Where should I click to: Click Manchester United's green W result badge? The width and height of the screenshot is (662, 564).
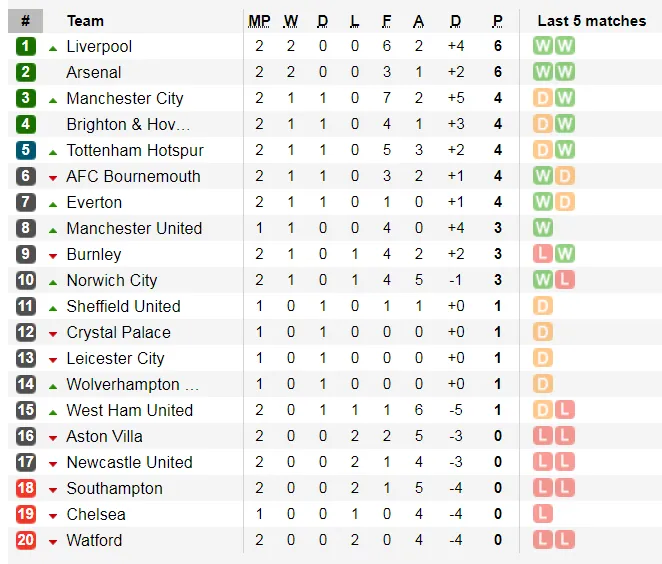pyautogui.click(x=543, y=228)
